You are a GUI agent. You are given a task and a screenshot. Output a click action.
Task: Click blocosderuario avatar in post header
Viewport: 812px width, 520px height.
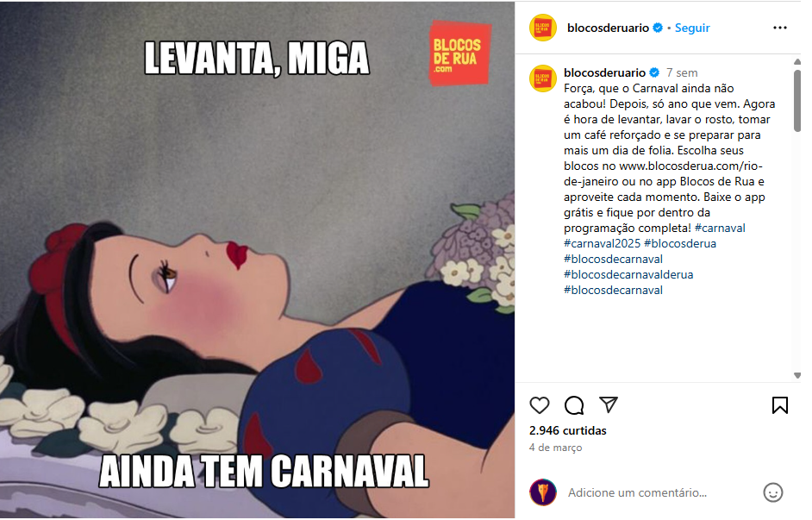[x=543, y=28]
